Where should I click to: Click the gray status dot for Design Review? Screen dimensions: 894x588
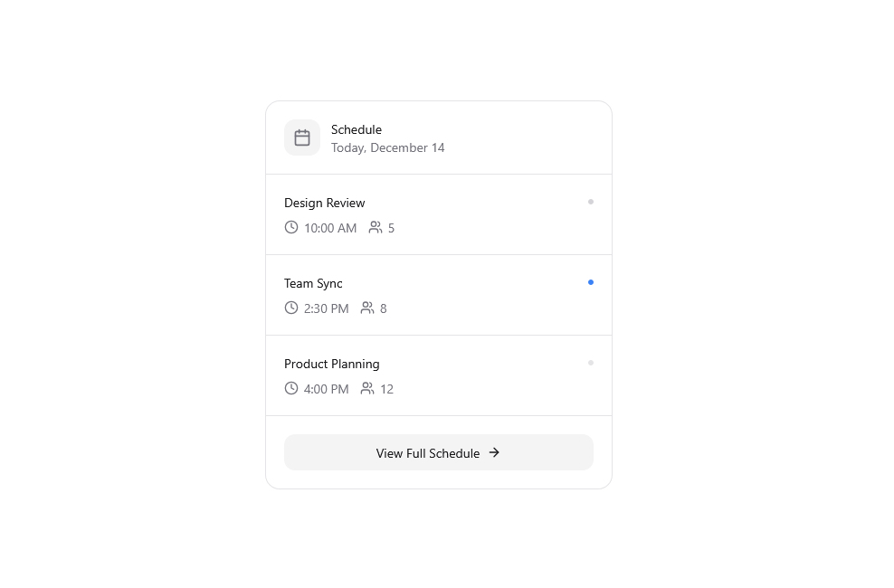591,202
